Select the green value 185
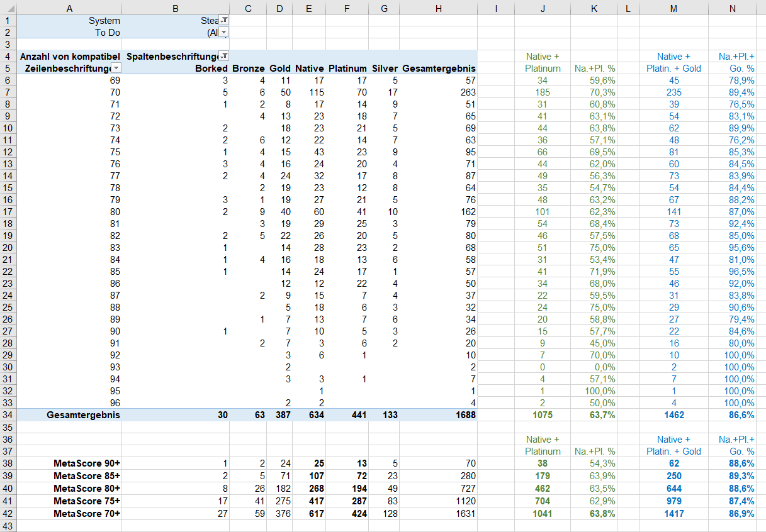The width and height of the screenshot is (766, 532). tap(543, 92)
